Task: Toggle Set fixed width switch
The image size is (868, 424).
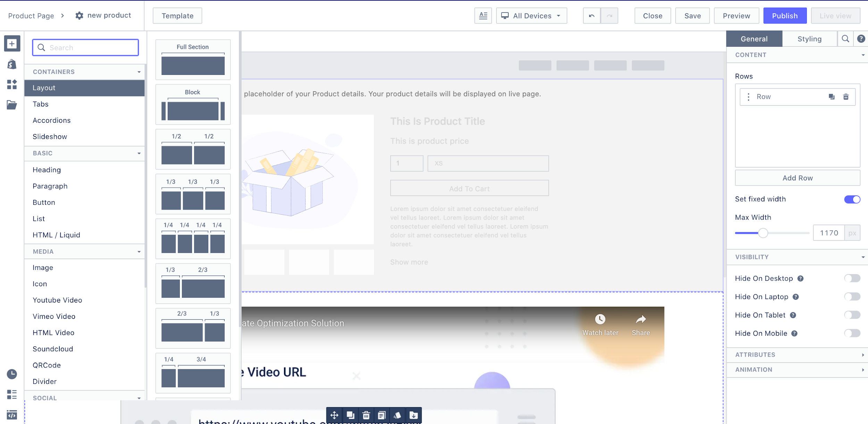Action: tap(852, 199)
